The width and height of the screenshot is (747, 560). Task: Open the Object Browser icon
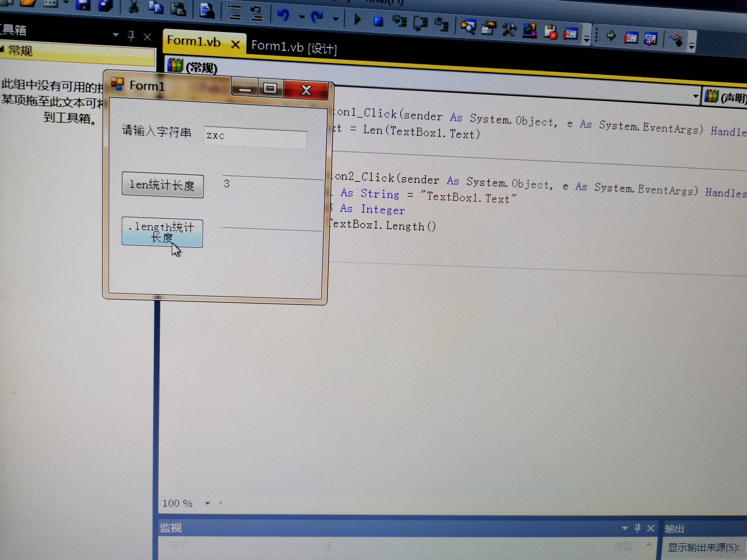tap(530, 31)
